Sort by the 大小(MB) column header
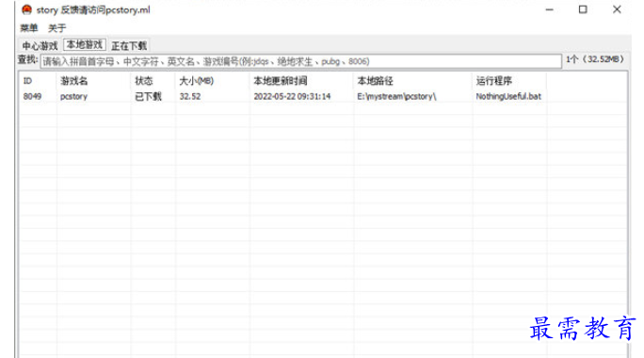This screenshot has width=644, height=358. tap(197, 81)
